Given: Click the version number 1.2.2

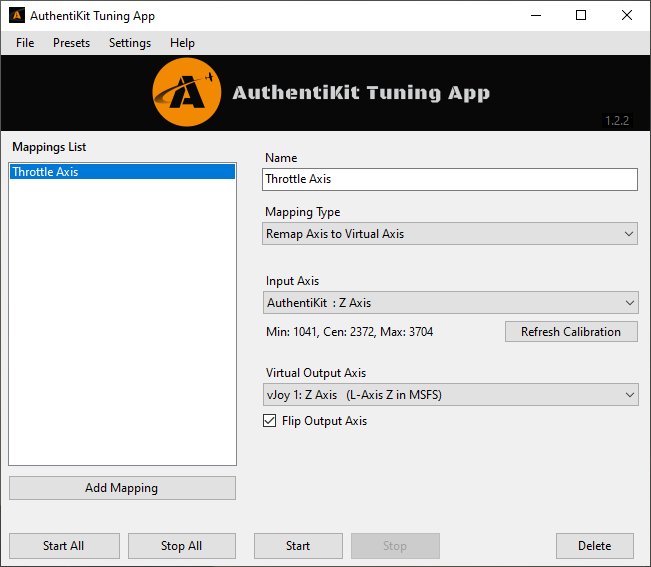Looking at the screenshot, I should tap(617, 121).
